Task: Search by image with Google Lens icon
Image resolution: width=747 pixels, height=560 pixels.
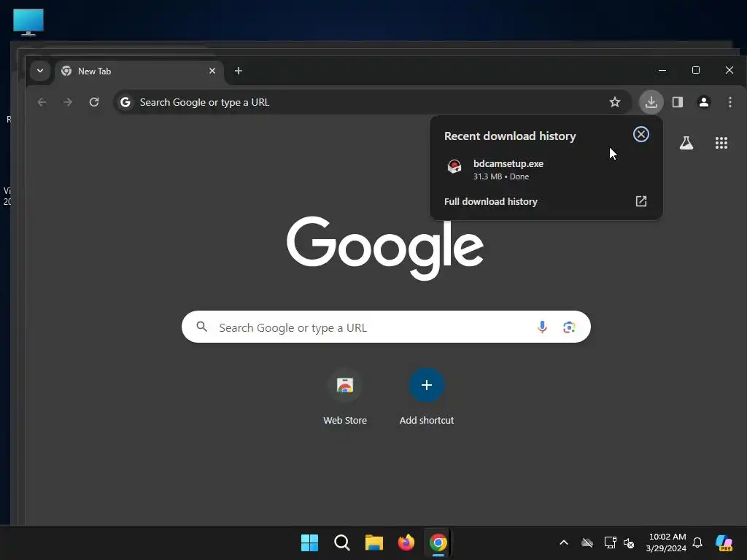Action: (569, 327)
